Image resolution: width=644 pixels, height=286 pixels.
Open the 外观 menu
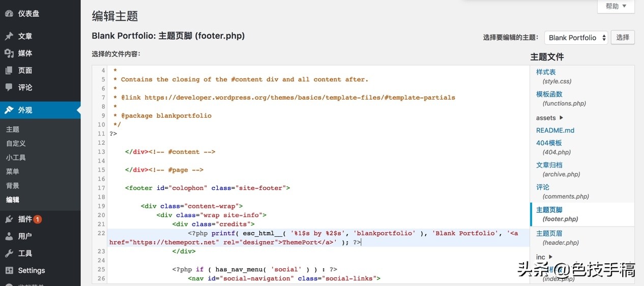(40, 110)
